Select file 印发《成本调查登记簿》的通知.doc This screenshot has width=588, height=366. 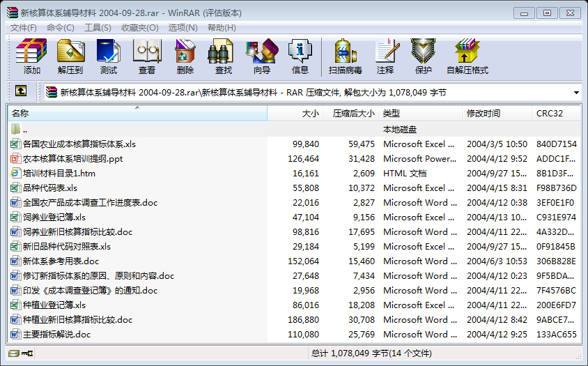tap(90, 290)
